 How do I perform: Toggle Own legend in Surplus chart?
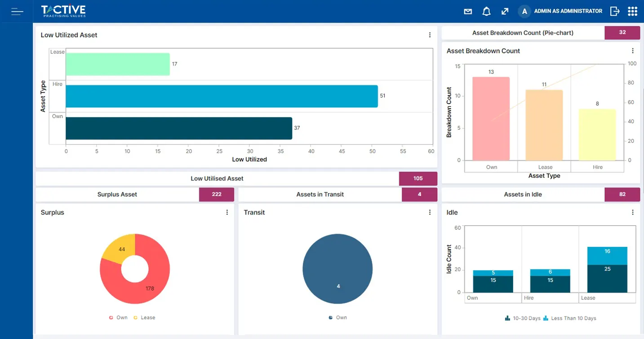point(118,317)
